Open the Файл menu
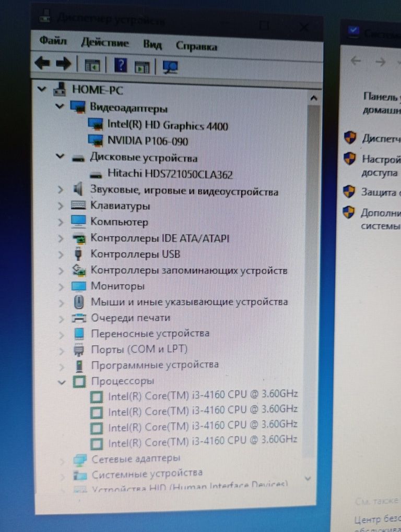Image resolution: width=401 pixels, height=532 pixels. pyautogui.click(x=53, y=41)
